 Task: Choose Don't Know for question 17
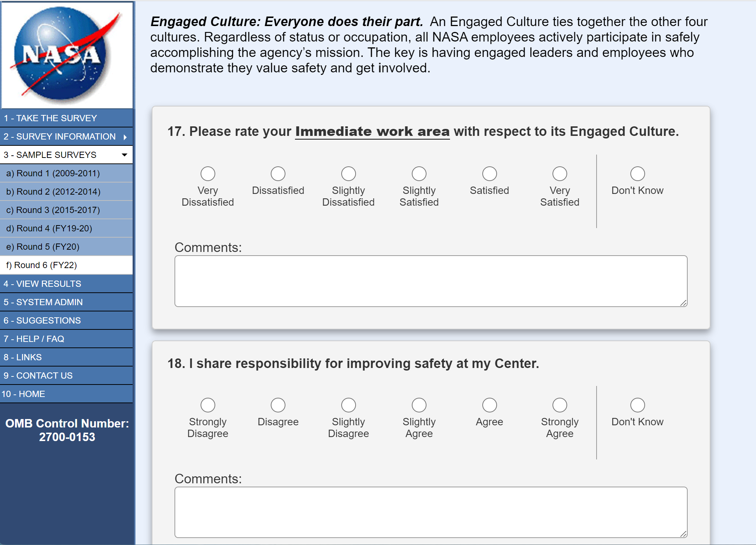(637, 174)
